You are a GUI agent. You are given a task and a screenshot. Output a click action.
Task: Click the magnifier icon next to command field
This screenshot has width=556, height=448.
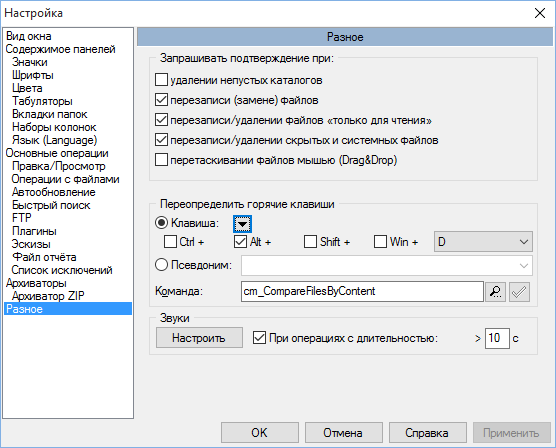pyautogui.click(x=495, y=292)
